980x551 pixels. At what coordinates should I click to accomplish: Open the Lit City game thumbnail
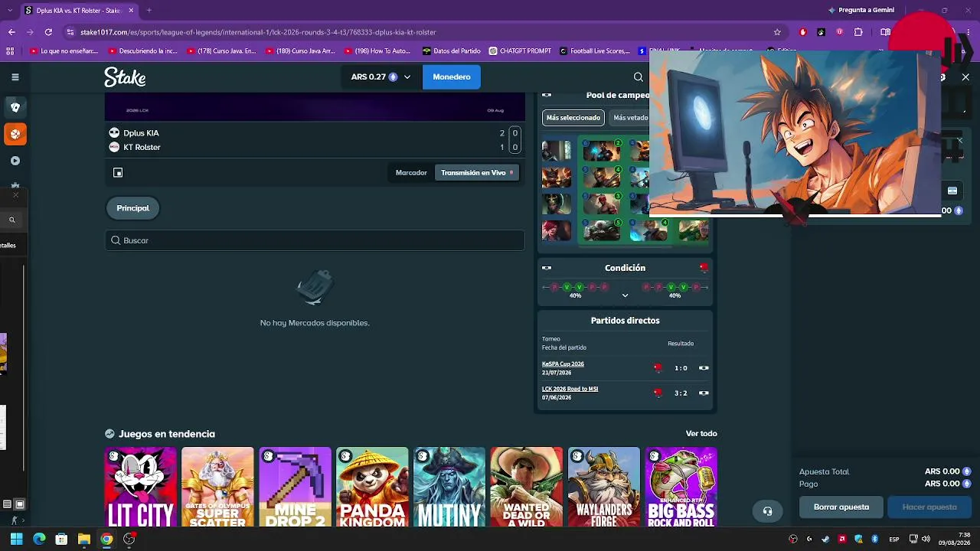[141, 487]
